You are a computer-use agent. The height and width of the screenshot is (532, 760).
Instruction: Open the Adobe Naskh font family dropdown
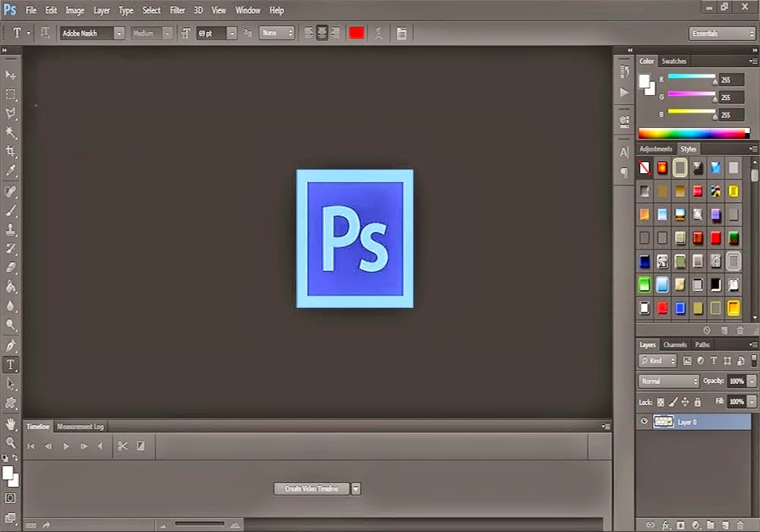pos(119,33)
